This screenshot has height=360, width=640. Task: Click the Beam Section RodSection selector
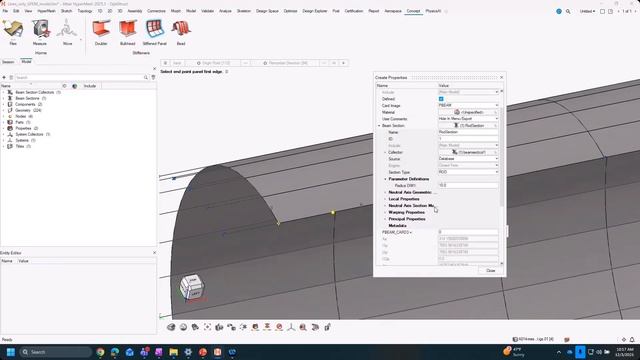(468, 126)
